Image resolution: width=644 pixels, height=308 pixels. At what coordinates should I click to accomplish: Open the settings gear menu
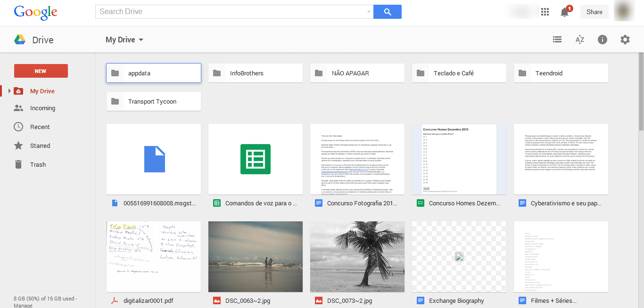[625, 40]
